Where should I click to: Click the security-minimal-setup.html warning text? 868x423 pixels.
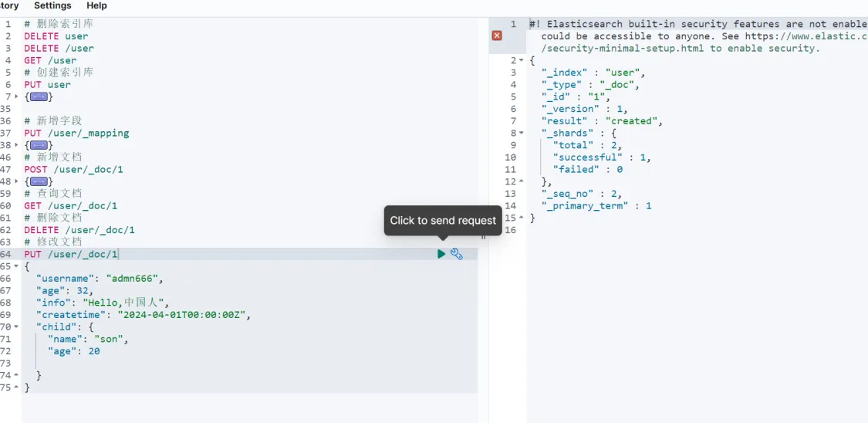coord(681,48)
